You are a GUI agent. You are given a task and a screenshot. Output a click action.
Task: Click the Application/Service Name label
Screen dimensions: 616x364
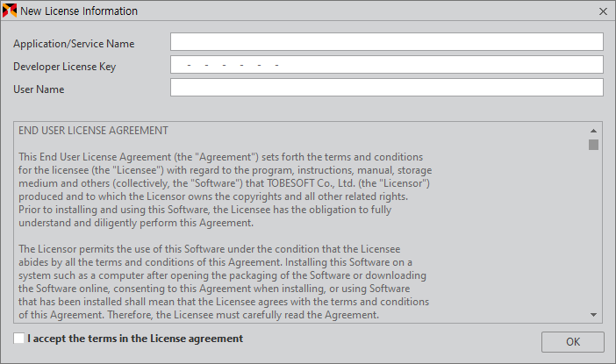pyautogui.click(x=74, y=44)
